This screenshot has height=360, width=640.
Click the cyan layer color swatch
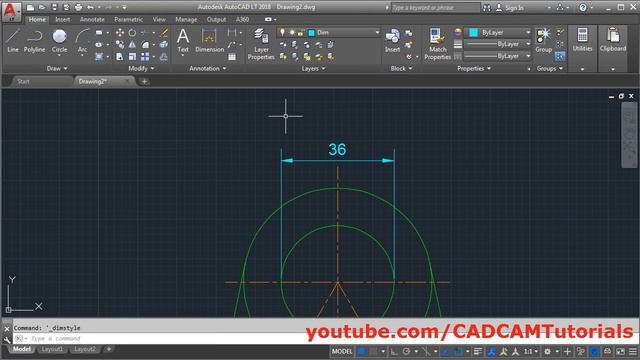[311, 32]
